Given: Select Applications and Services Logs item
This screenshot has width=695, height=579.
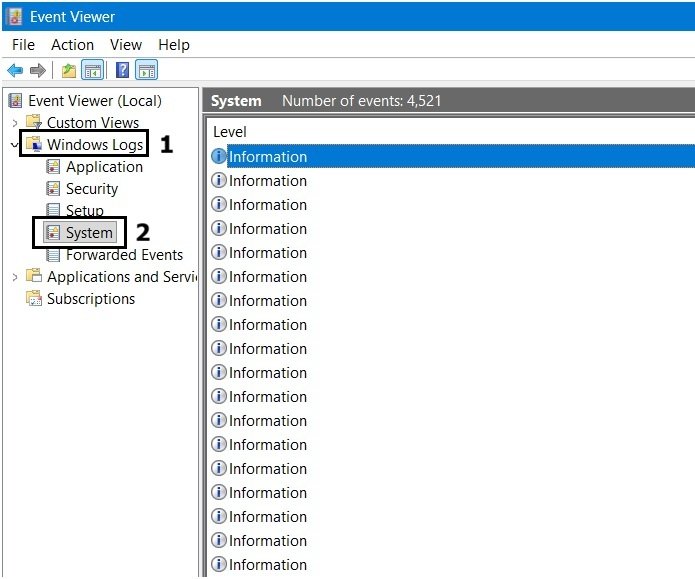Looking at the screenshot, I should pyautogui.click(x=122, y=277).
